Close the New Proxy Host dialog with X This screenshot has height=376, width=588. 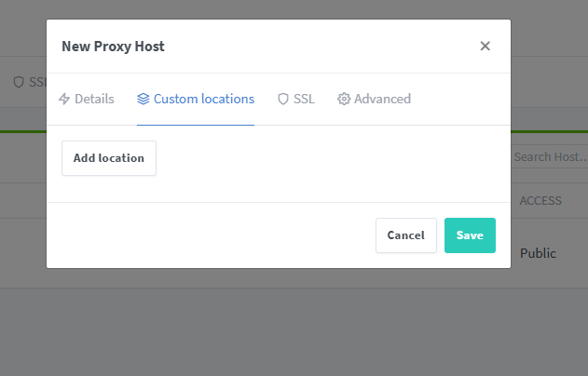[x=485, y=46]
